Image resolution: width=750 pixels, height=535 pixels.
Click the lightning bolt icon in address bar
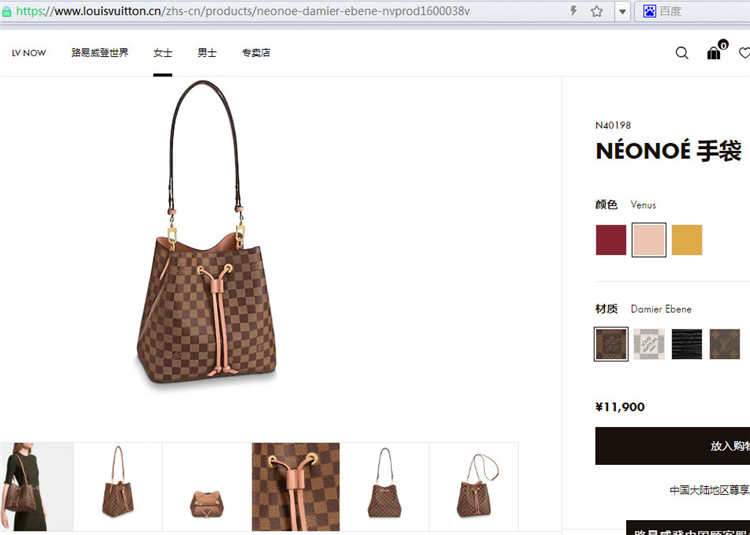click(574, 11)
